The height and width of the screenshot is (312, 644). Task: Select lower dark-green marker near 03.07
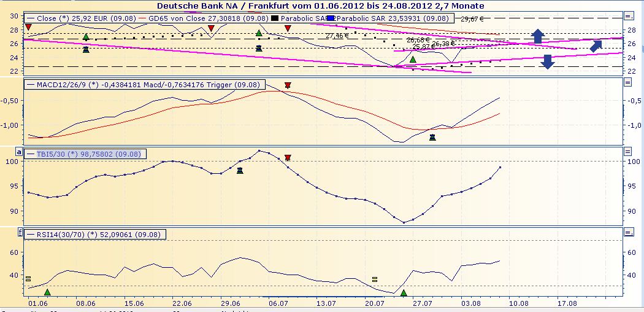(259, 48)
